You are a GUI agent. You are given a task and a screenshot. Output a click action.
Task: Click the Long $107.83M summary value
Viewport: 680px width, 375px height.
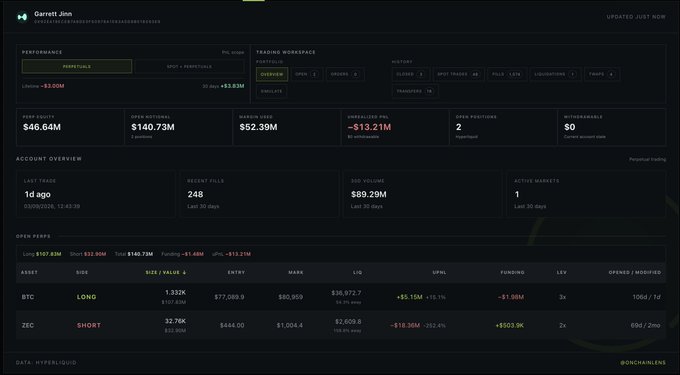point(49,254)
